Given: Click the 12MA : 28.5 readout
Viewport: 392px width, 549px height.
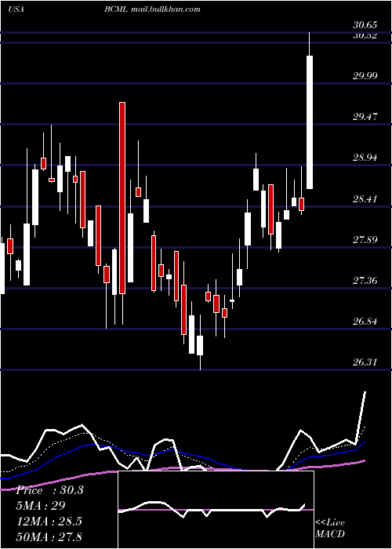Looking at the screenshot, I should click(x=49, y=522).
